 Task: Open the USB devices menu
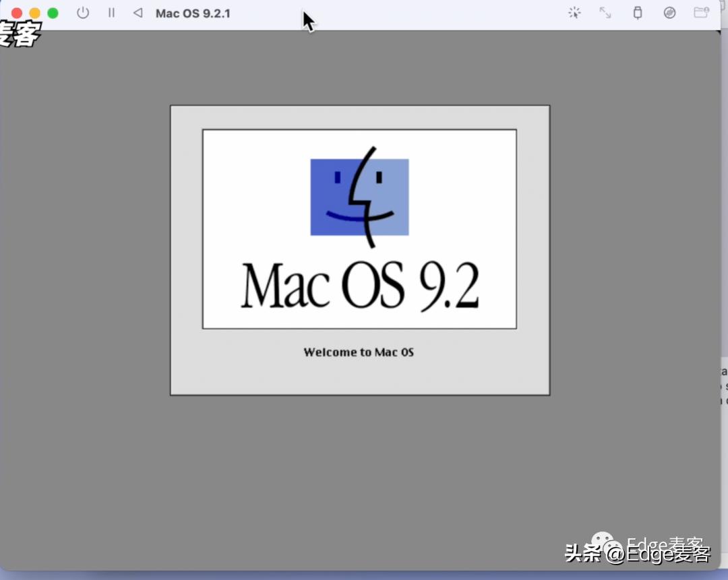(637, 13)
